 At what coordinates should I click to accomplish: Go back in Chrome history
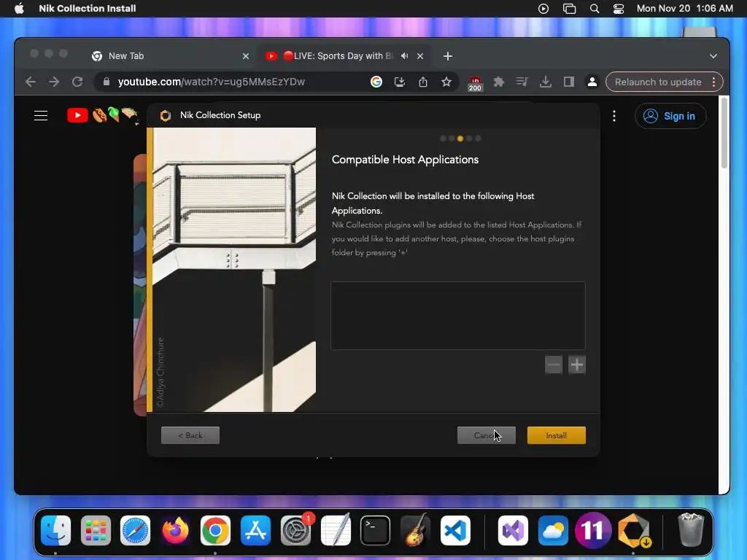pos(31,82)
